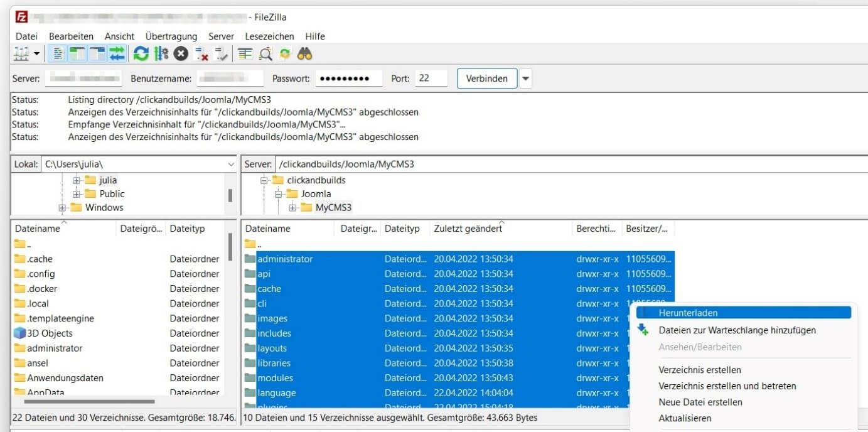
Task: Click the Besitzer column header
Action: 648,229
